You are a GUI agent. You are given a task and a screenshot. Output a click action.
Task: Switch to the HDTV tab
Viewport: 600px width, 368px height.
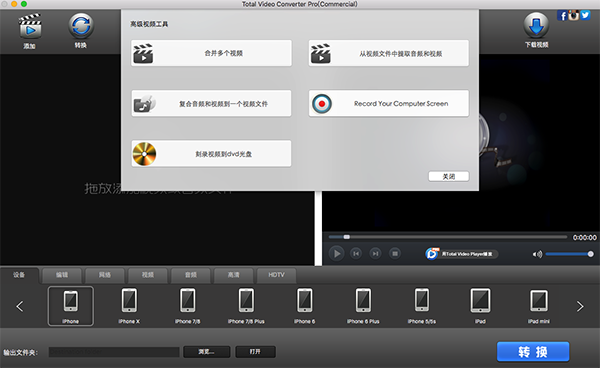coord(276,275)
